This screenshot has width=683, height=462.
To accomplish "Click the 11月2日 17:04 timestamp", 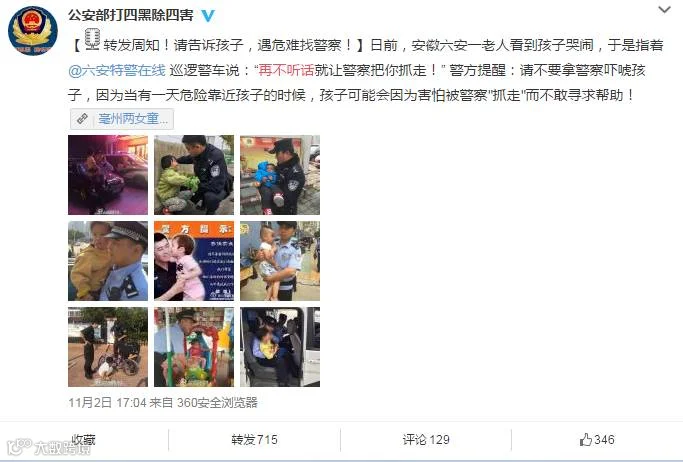I will 107,402.
